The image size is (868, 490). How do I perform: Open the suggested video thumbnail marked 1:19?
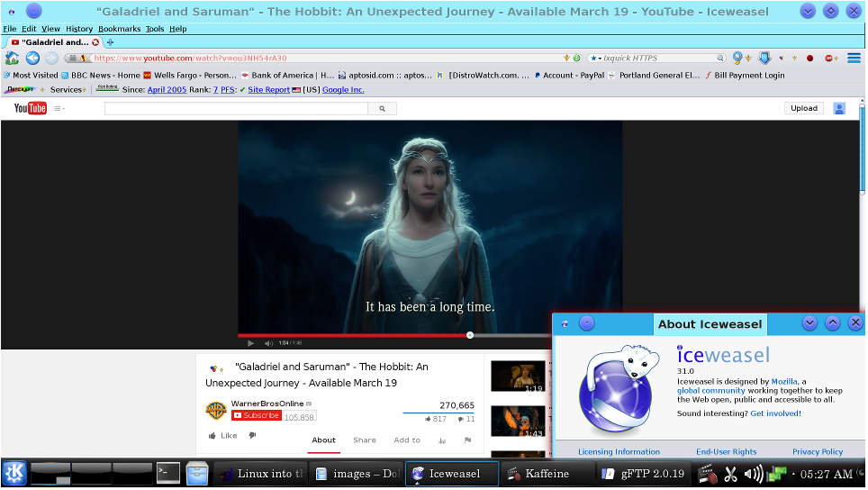tap(518, 376)
